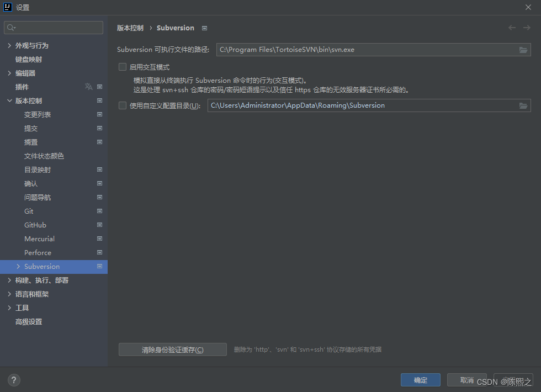Click inside the settings search field
The image size is (541, 392).
[x=53, y=27]
